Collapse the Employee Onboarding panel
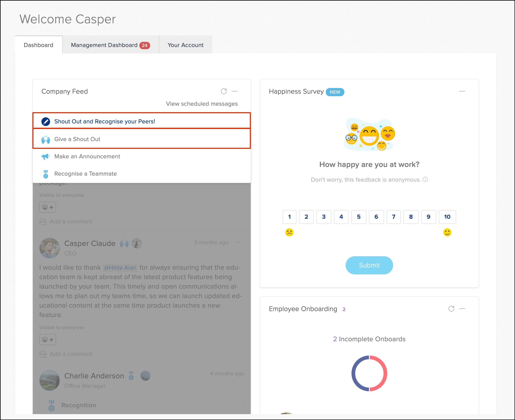The width and height of the screenshot is (515, 420). (x=462, y=309)
